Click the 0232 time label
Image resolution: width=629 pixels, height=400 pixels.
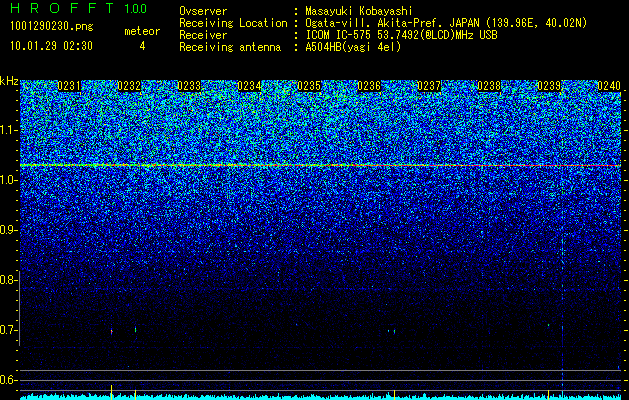129,86
